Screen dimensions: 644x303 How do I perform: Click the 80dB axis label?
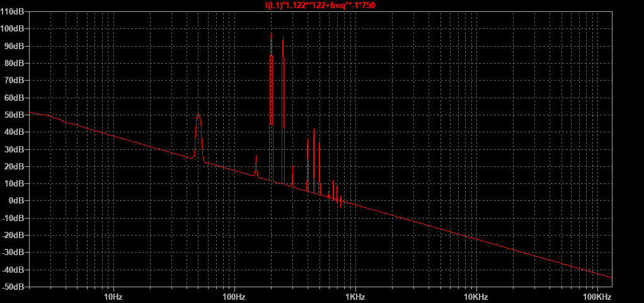coord(14,63)
